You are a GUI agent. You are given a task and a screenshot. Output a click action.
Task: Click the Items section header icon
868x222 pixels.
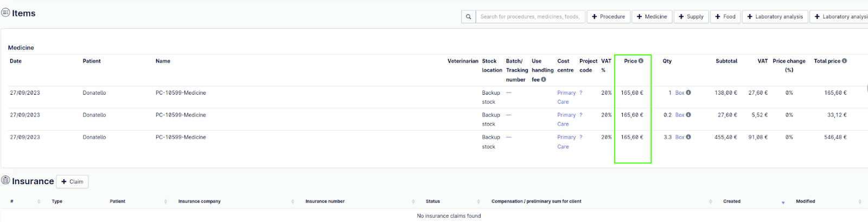tap(5, 12)
